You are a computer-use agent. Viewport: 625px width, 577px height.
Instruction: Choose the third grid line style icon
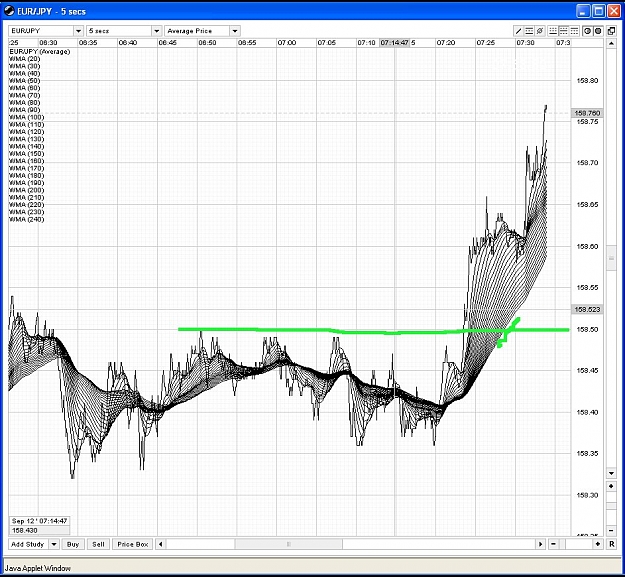[574, 31]
